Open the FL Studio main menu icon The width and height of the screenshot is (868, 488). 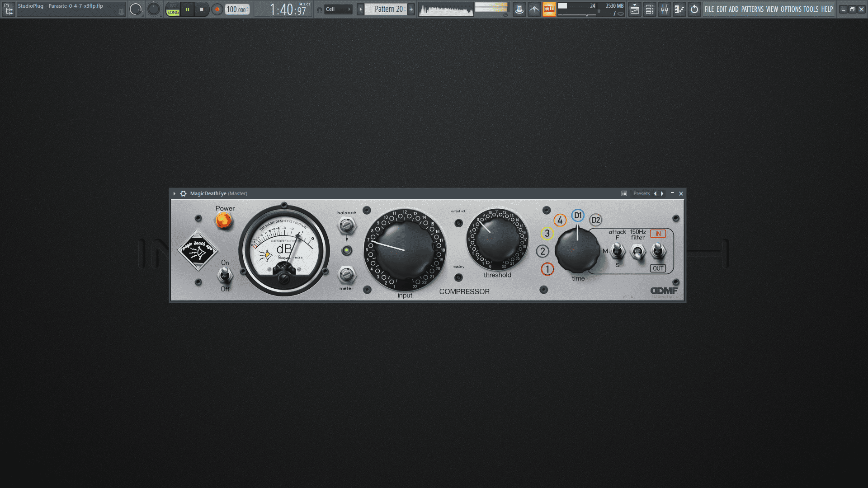click(x=9, y=9)
